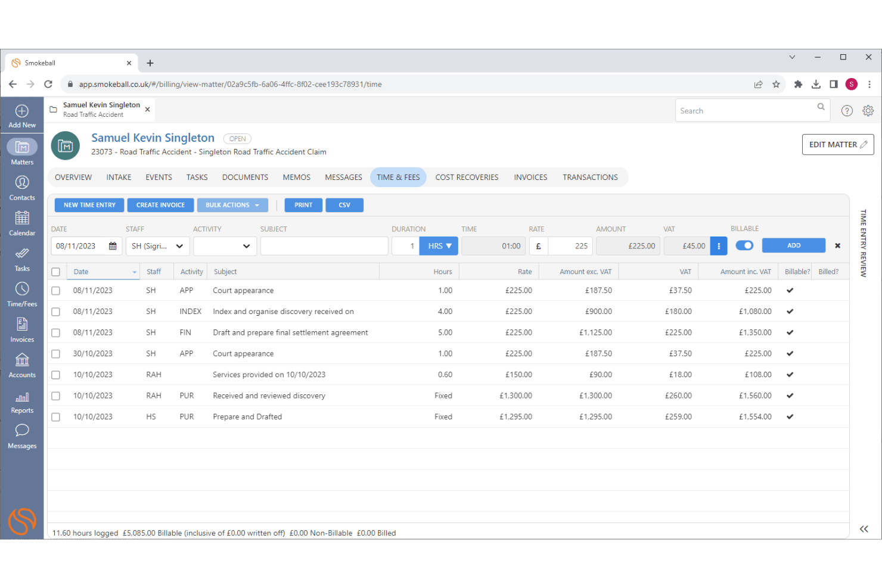Change duration unit via HRS dropdown

[x=439, y=246]
